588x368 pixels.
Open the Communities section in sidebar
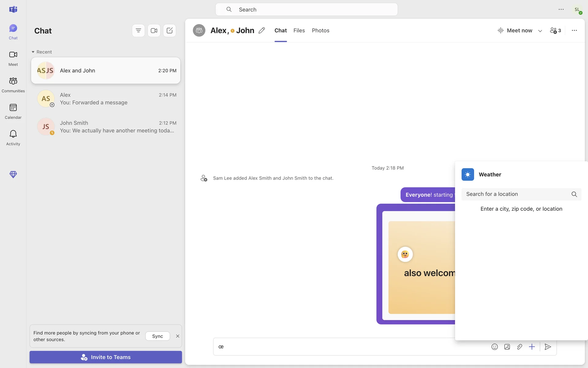coord(13,84)
